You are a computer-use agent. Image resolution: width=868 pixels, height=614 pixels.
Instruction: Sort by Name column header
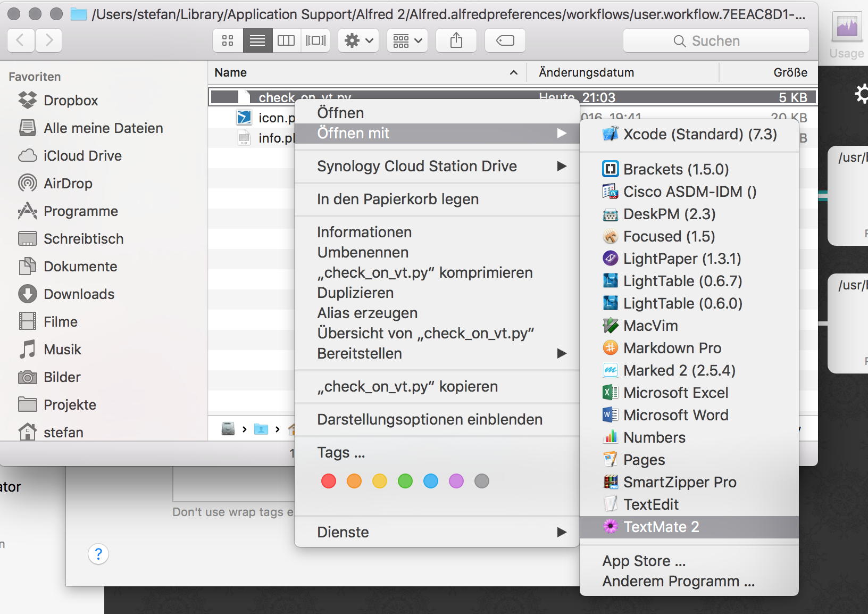click(366, 72)
